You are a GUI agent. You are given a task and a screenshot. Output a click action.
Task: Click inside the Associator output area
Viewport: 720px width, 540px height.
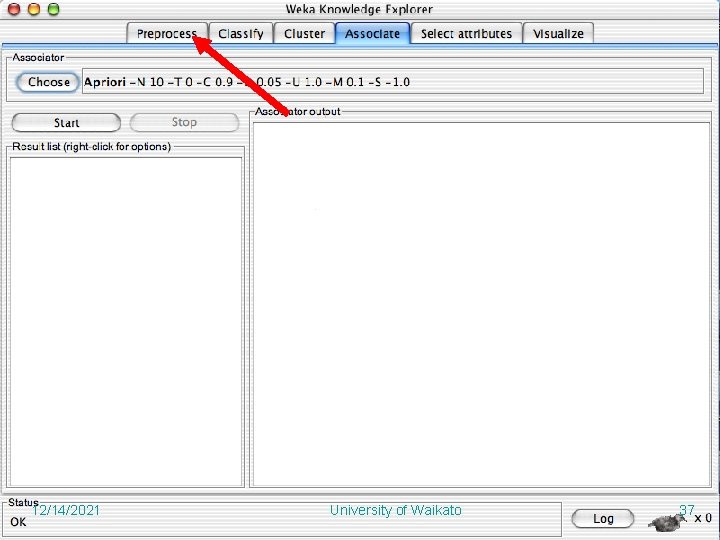[x=481, y=304]
